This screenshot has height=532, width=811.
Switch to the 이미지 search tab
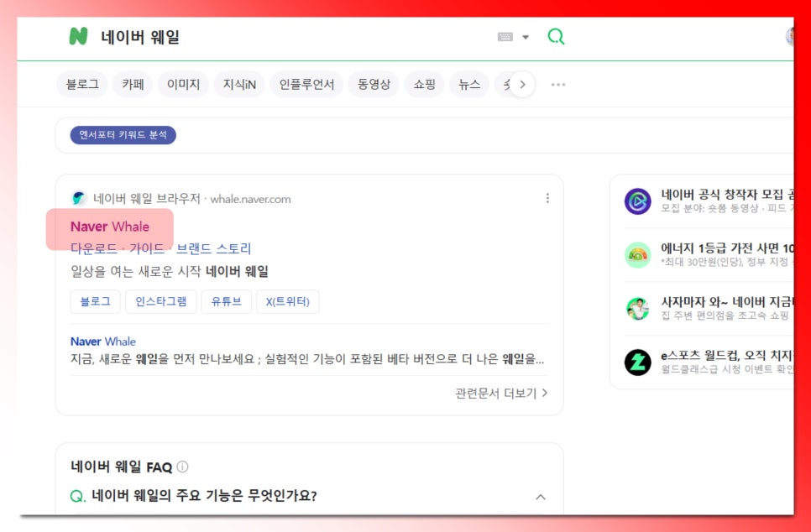pyautogui.click(x=183, y=84)
